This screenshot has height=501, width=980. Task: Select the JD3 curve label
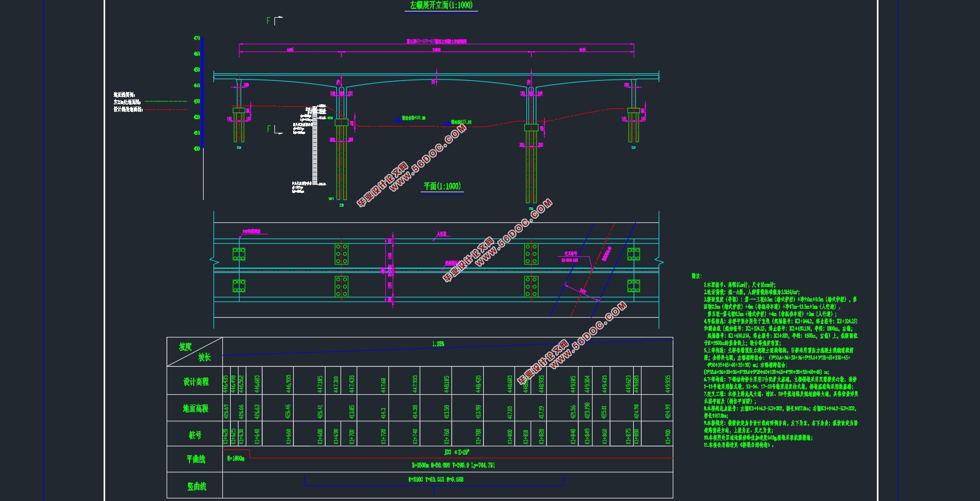[458, 452]
